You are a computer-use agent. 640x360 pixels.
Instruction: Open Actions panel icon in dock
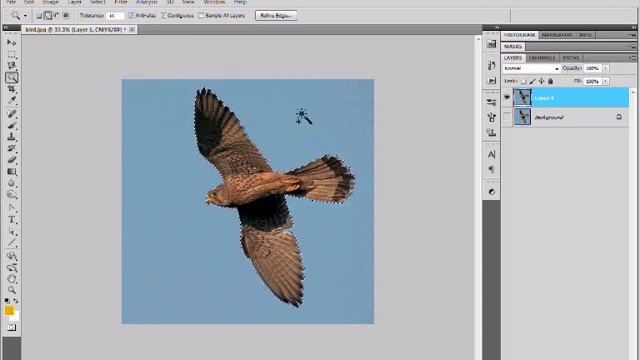coord(491,80)
